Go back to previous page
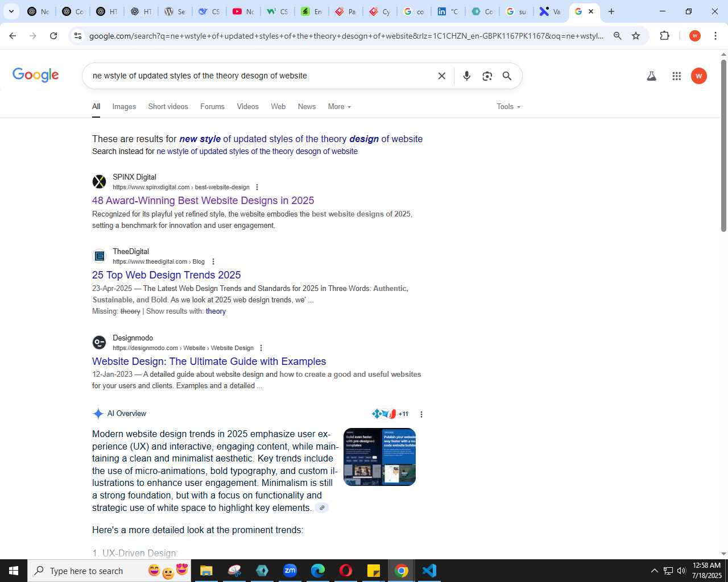Screen dimensions: 728x582 13,36
